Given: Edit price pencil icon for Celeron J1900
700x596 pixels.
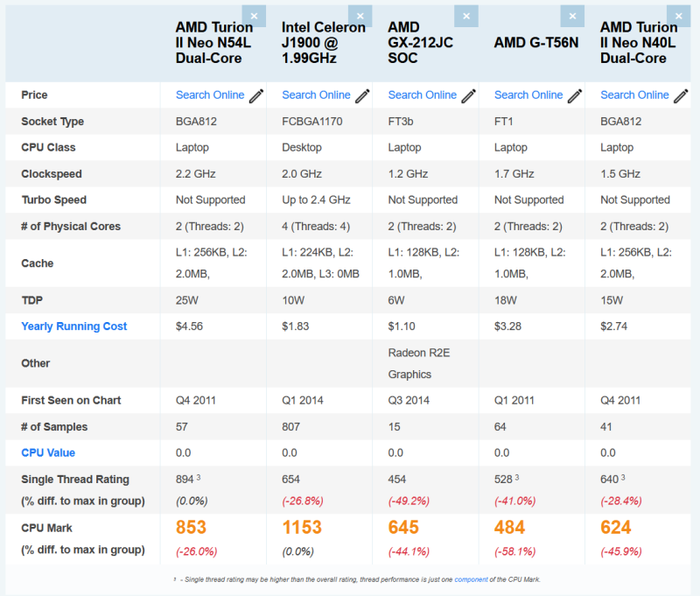Looking at the screenshot, I should click(362, 96).
